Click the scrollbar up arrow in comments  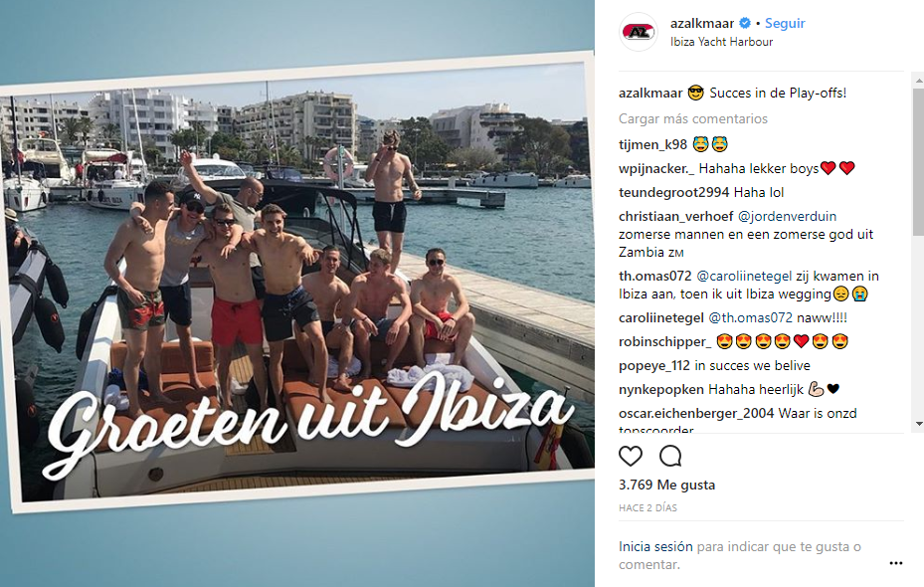pyautogui.click(x=919, y=80)
